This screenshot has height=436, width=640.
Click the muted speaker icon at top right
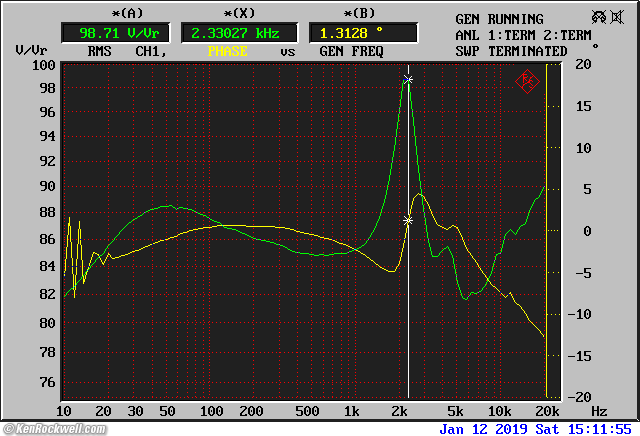pyautogui.click(x=598, y=17)
